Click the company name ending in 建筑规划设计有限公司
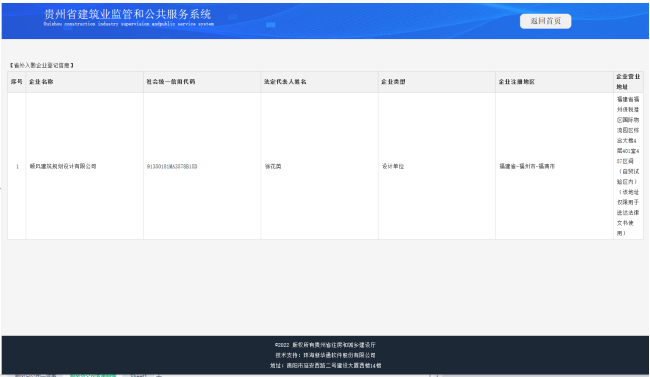 [x=63, y=166]
